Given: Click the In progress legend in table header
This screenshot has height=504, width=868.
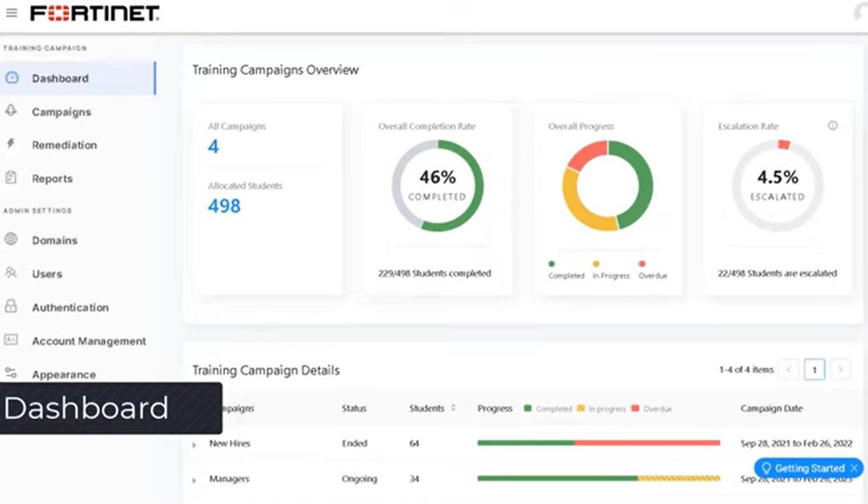Looking at the screenshot, I should [601, 409].
